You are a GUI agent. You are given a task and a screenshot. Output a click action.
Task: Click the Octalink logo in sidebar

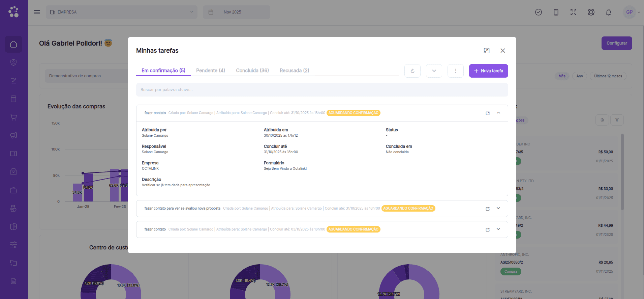[13, 12]
